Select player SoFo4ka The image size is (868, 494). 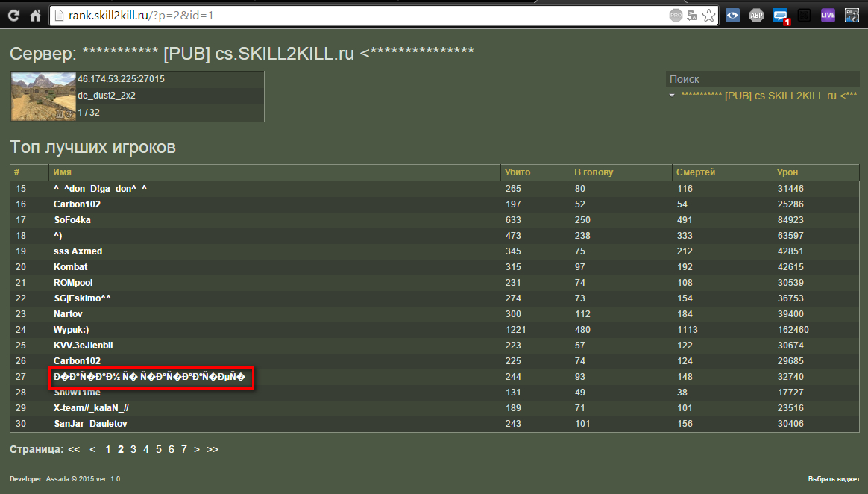click(72, 220)
